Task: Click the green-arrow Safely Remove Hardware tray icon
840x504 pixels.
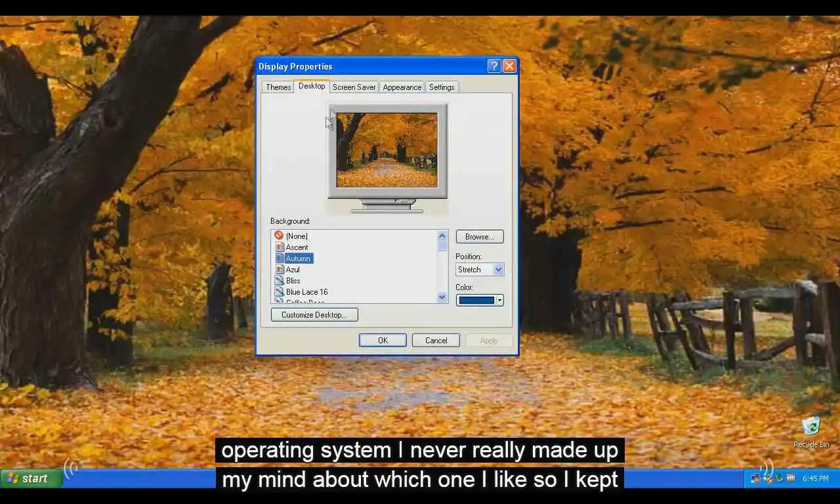Action: 778,478
